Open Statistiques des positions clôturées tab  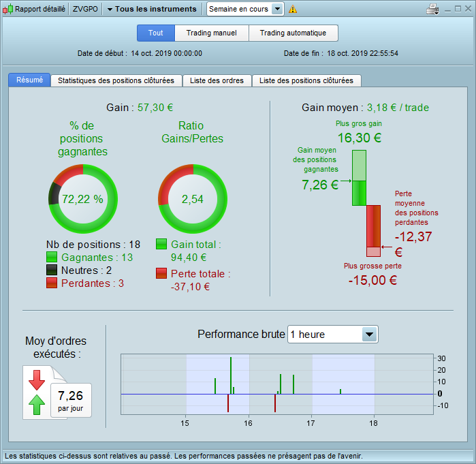click(116, 80)
